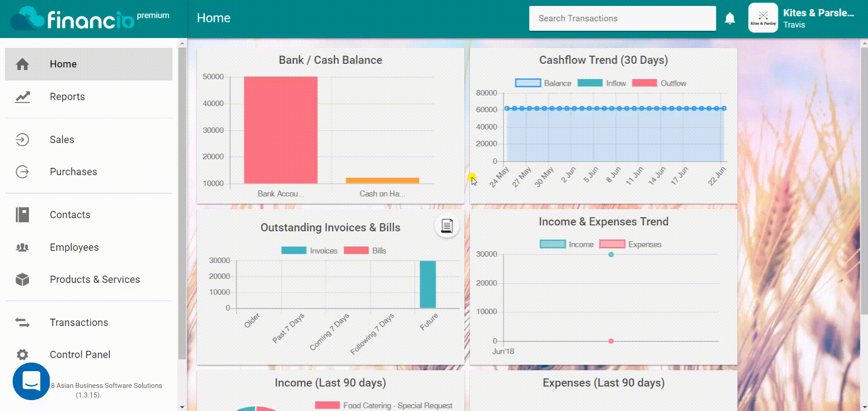Image resolution: width=868 pixels, height=411 pixels.
Task: Click the Control Panel gear icon
Action: [22, 355]
